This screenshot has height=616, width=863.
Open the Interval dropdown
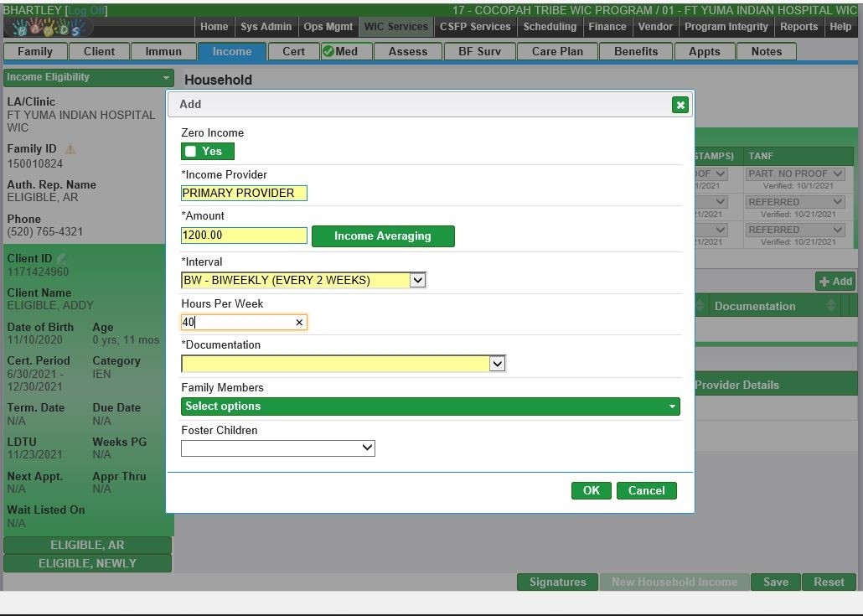(417, 280)
